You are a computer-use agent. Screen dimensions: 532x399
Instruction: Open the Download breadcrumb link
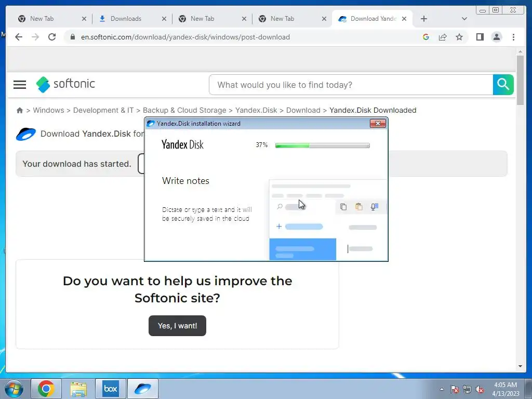pos(303,110)
